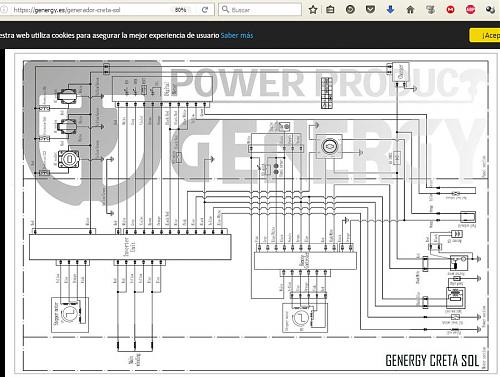Open downloads via the blue arrow icon

(390, 10)
